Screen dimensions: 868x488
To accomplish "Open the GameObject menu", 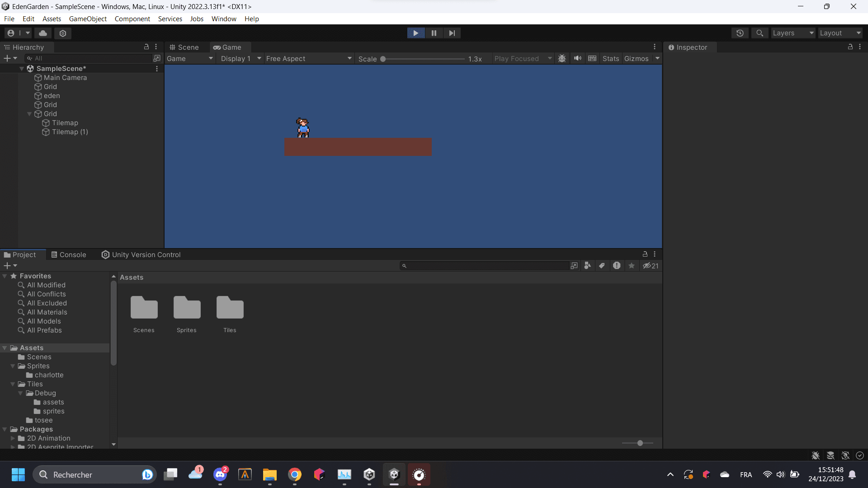I will 88,19.
